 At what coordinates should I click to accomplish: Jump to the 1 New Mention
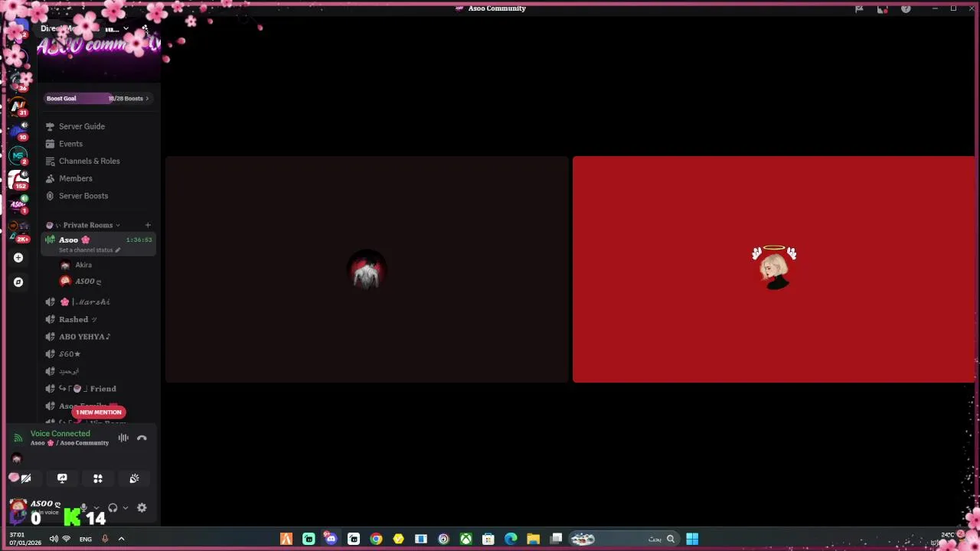tap(98, 412)
